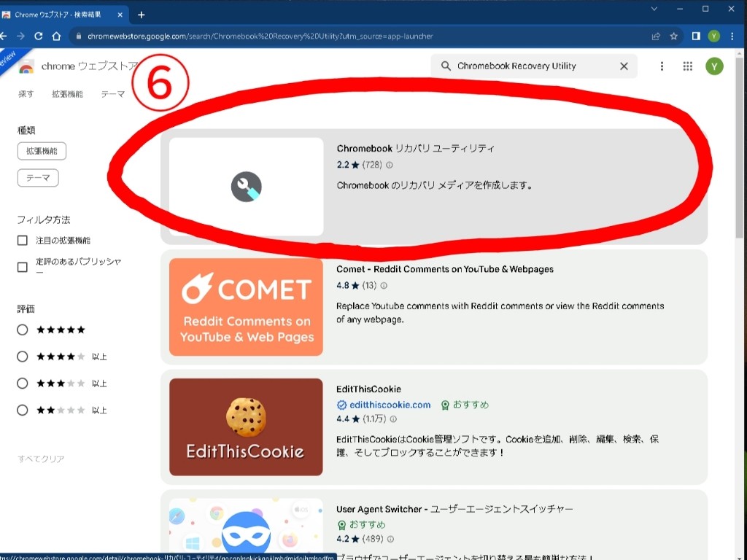Click the search magnifier icon

tap(446, 66)
